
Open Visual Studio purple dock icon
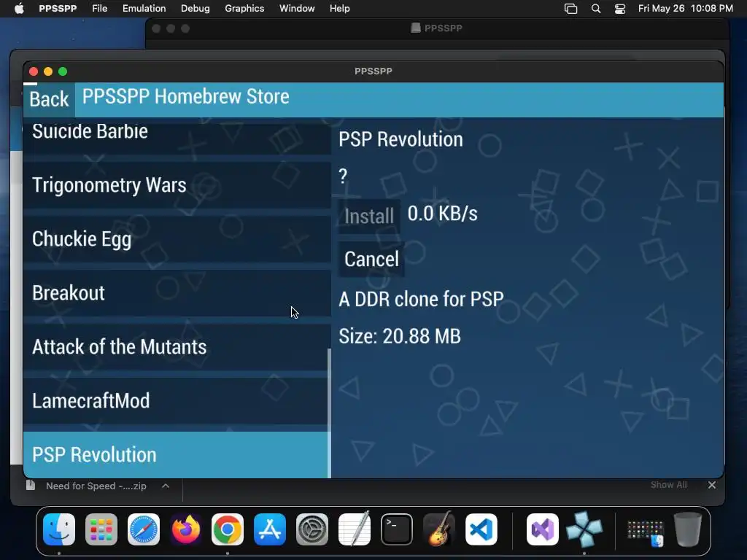coord(543,529)
